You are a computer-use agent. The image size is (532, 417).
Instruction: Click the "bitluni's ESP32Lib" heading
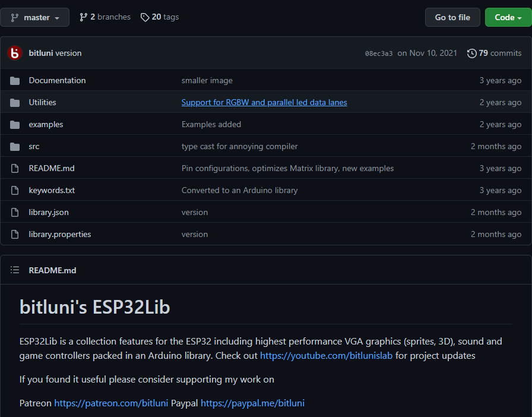point(94,307)
